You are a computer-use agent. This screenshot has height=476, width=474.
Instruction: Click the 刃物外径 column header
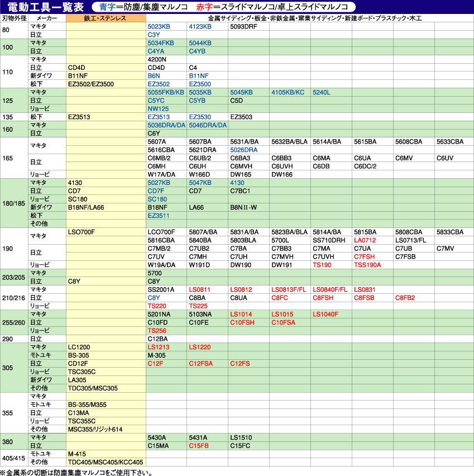tap(15, 18)
